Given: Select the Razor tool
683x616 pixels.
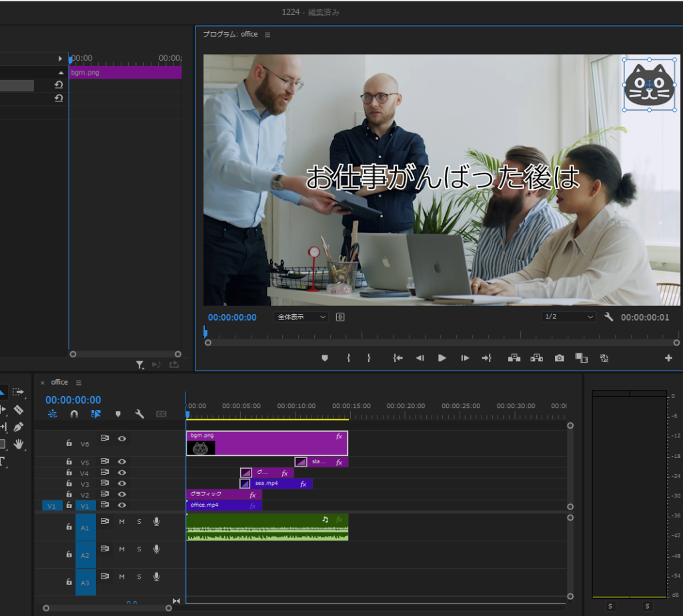Looking at the screenshot, I should pyautogui.click(x=18, y=409).
